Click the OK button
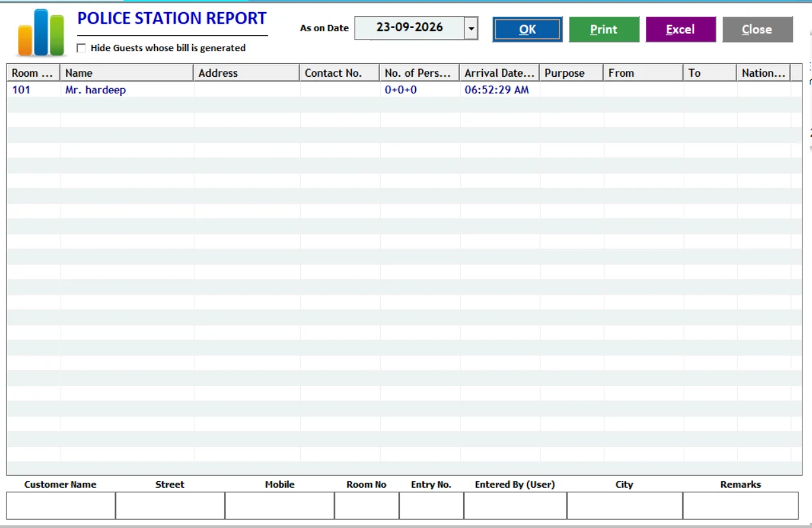The height and width of the screenshot is (528, 812). 528,29
